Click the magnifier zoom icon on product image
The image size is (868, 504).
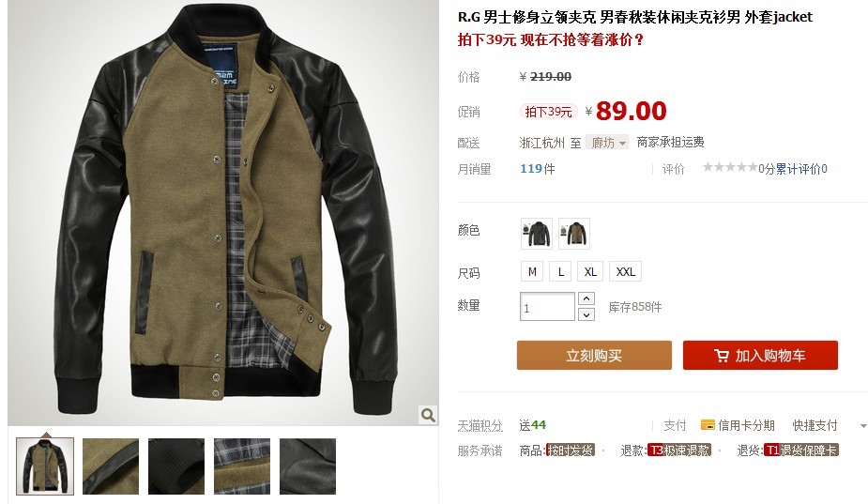(428, 415)
